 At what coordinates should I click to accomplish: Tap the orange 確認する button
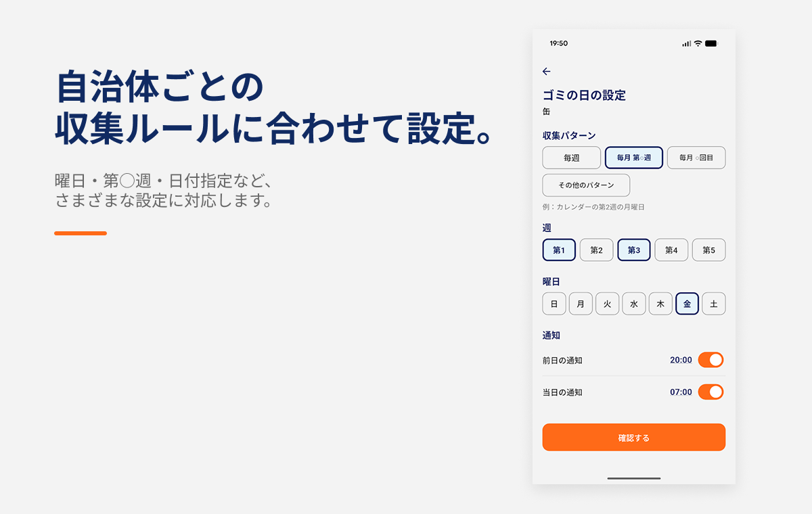pos(634,438)
